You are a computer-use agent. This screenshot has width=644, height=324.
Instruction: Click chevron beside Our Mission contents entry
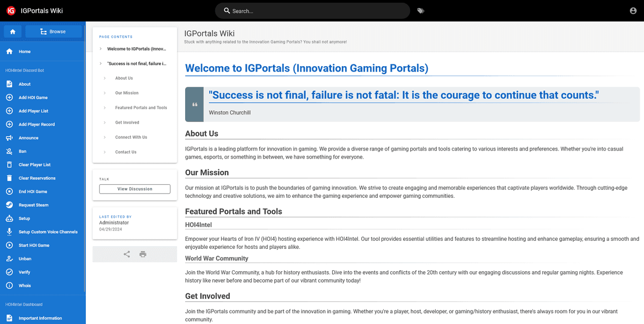tap(105, 93)
